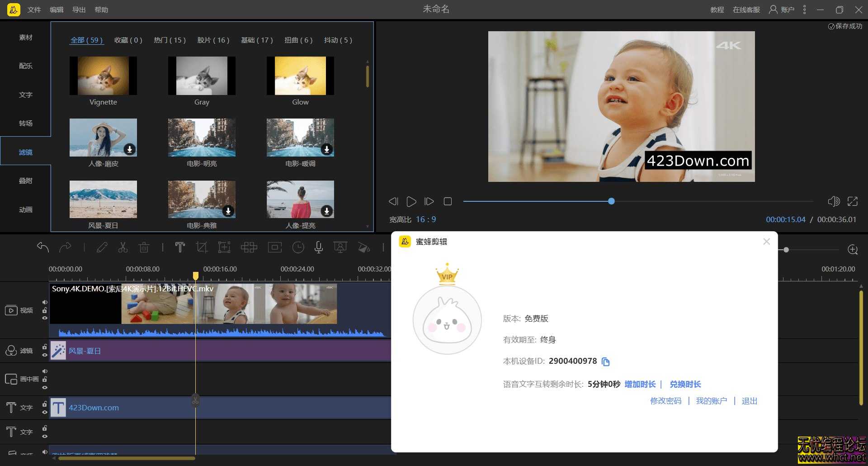The width and height of the screenshot is (868, 466).
Task: Open the three-dot menu in title bar
Action: pyautogui.click(x=804, y=9)
